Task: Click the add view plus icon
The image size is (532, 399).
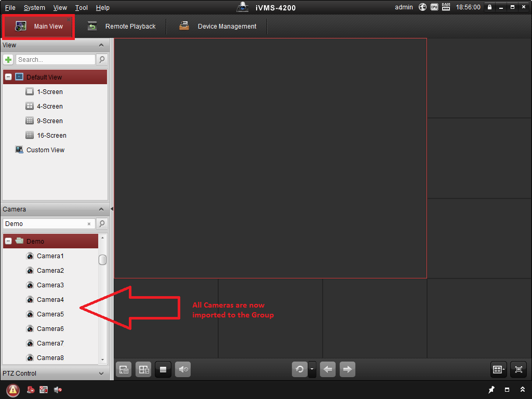Action: [x=8, y=60]
